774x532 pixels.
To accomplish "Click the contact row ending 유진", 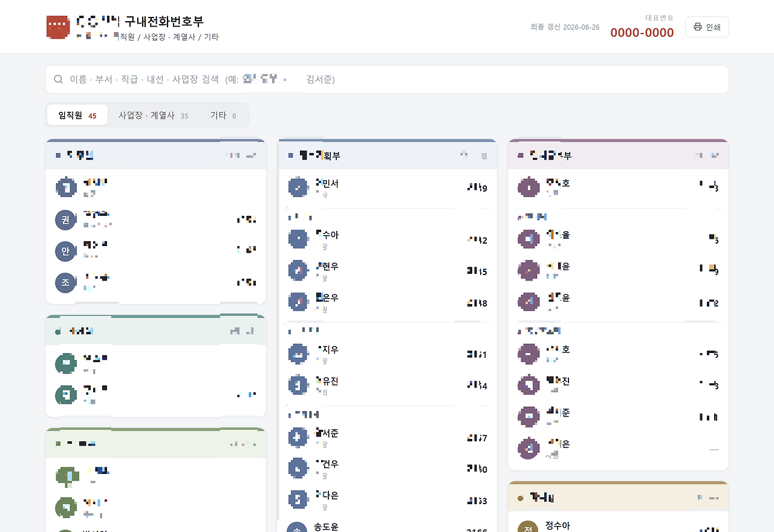I will [x=387, y=386].
